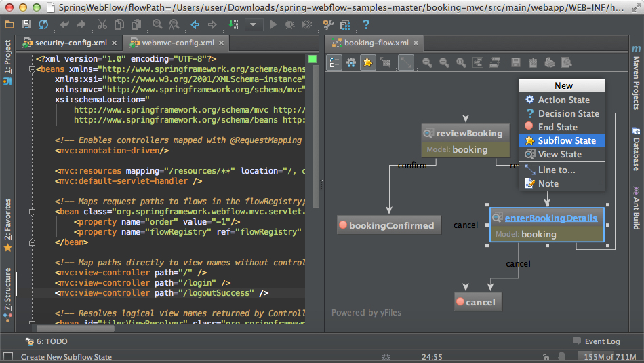The image size is (644, 363).
Task: Open Project Structure icon
Action: point(345,24)
